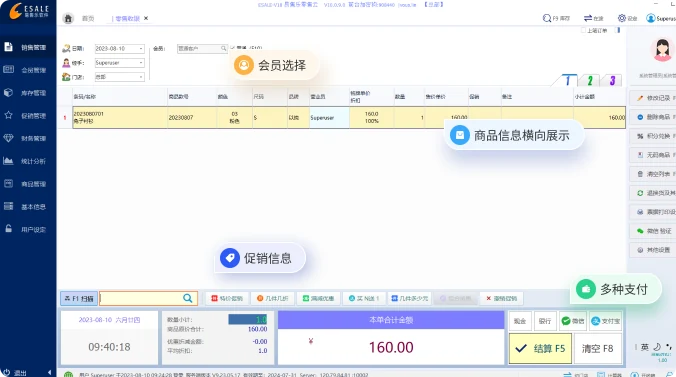Switch to order tab number 2
676x377 pixels.
coord(590,80)
